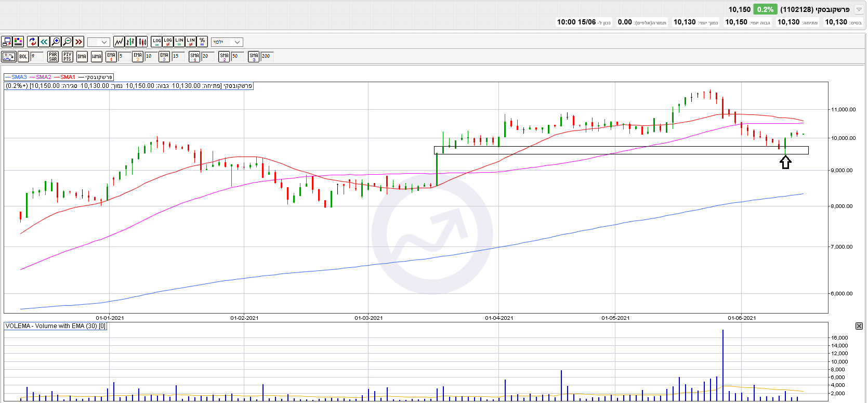The image size is (868, 403).
Task: Edit the SMA 2 period field showing 50
Action: [x=237, y=56]
